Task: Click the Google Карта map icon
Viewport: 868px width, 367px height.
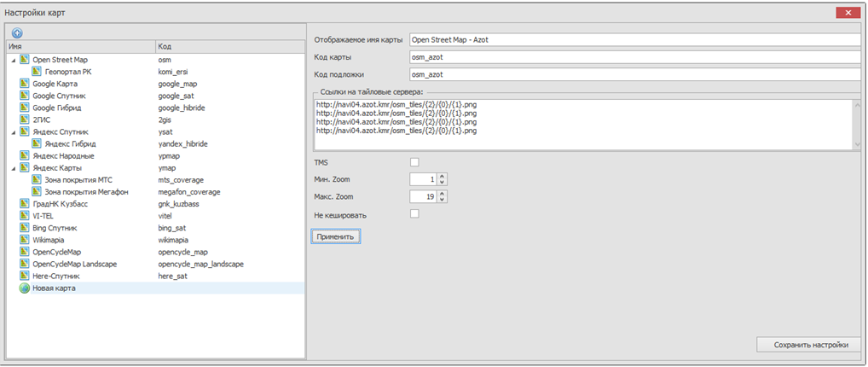Action: point(25,84)
